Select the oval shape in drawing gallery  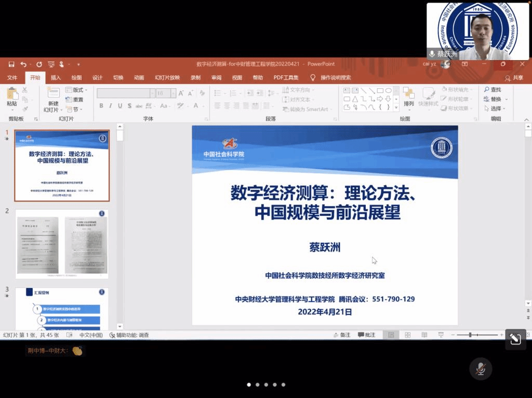pos(389,90)
